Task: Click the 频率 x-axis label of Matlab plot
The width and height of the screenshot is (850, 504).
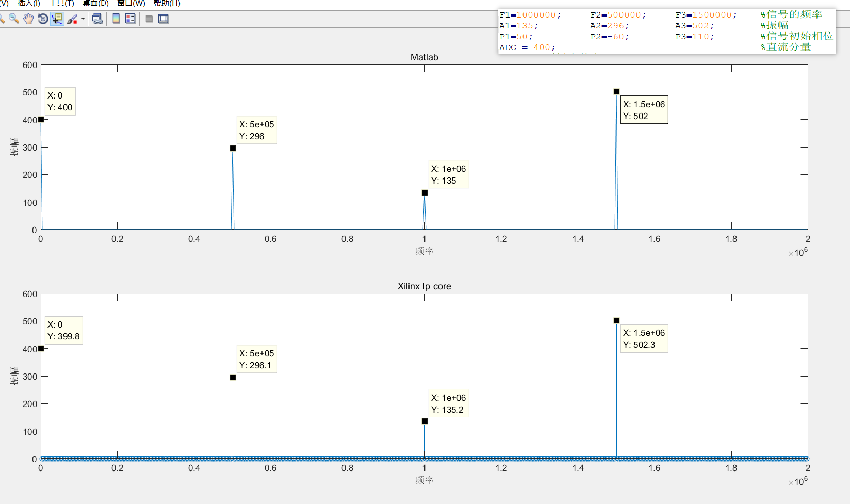Action: coord(424,251)
